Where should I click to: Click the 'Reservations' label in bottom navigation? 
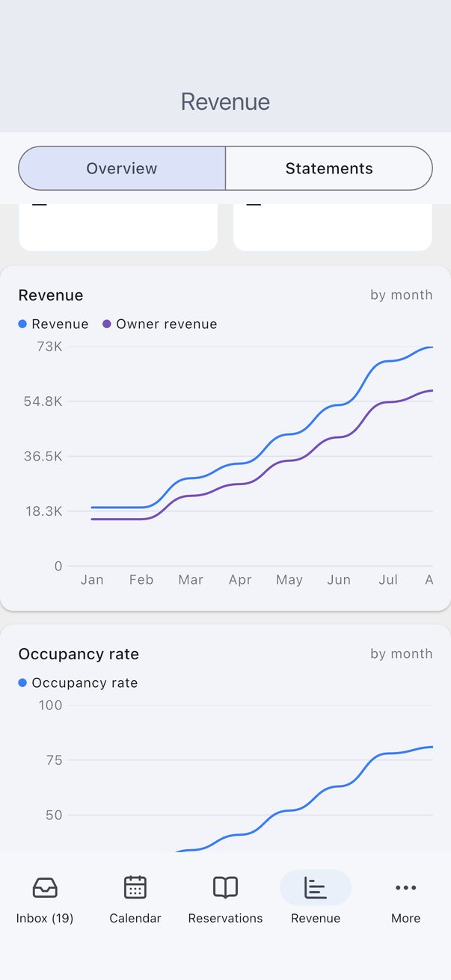[225, 918]
